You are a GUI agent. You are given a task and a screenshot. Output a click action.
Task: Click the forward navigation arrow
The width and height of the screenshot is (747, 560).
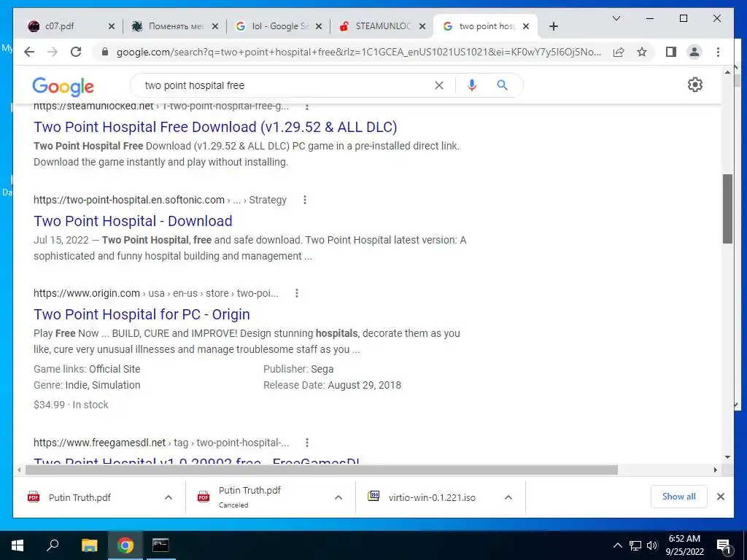53,52
